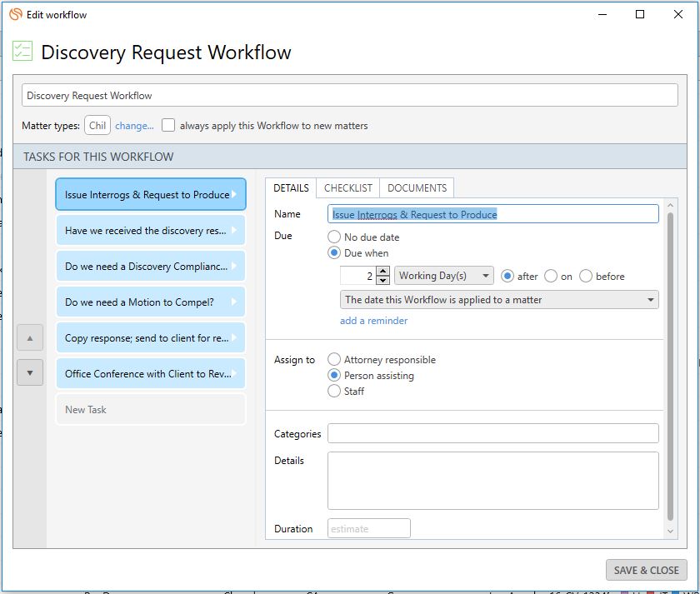Open the DOCUMENTS tab
Screen dimensions: 700x594
coord(417,188)
